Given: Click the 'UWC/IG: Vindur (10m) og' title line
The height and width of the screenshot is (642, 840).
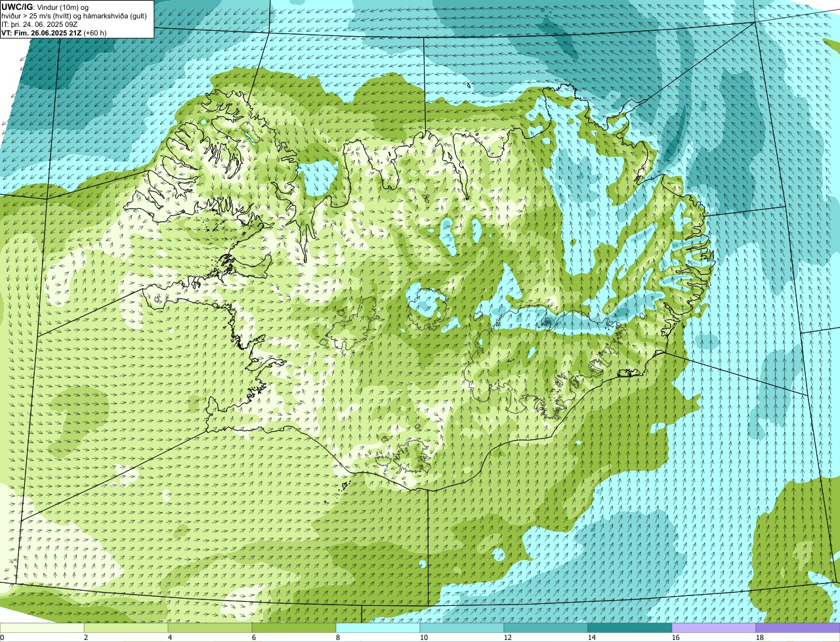Looking at the screenshot, I should tap(45, 7).
